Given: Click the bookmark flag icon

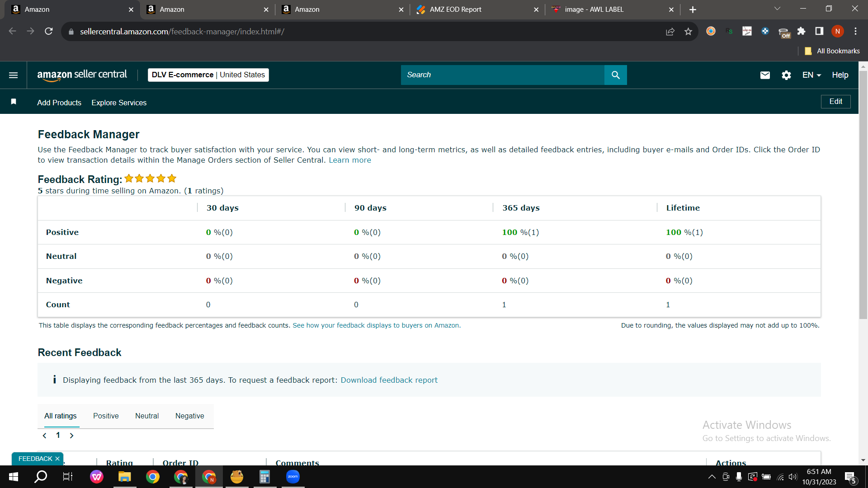Looking at the screenshot, I should point(14,102).
